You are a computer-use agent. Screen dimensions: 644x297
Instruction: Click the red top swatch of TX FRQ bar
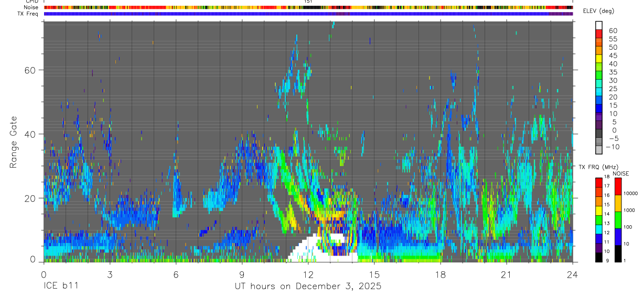tap(599, 182)
